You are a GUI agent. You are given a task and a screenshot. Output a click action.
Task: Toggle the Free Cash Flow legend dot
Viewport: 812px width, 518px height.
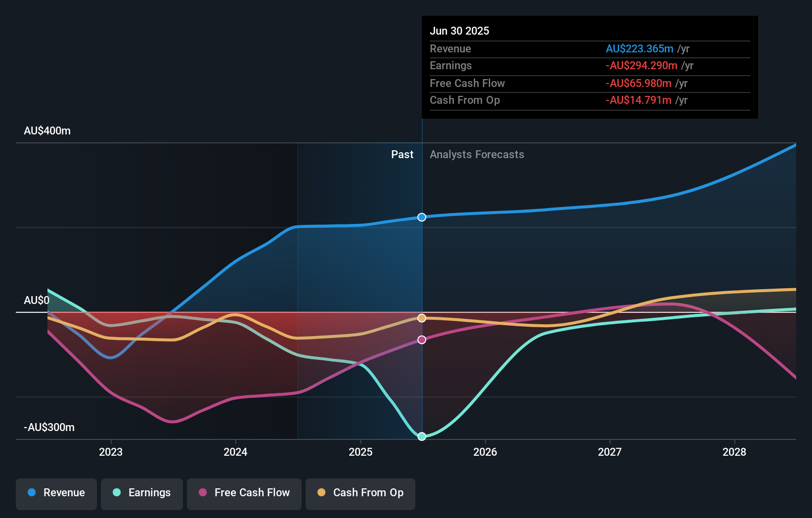pyautogui.click(x=203, y=492)
